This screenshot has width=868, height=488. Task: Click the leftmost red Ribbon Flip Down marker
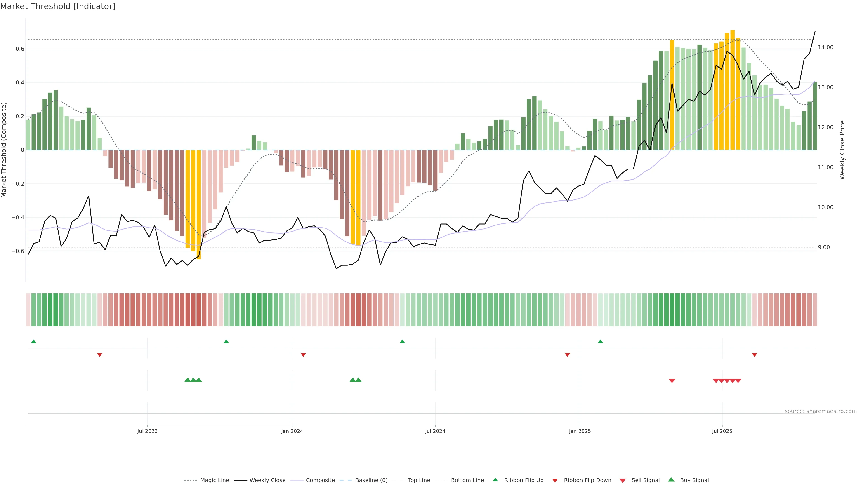click(x=99, y=355)
